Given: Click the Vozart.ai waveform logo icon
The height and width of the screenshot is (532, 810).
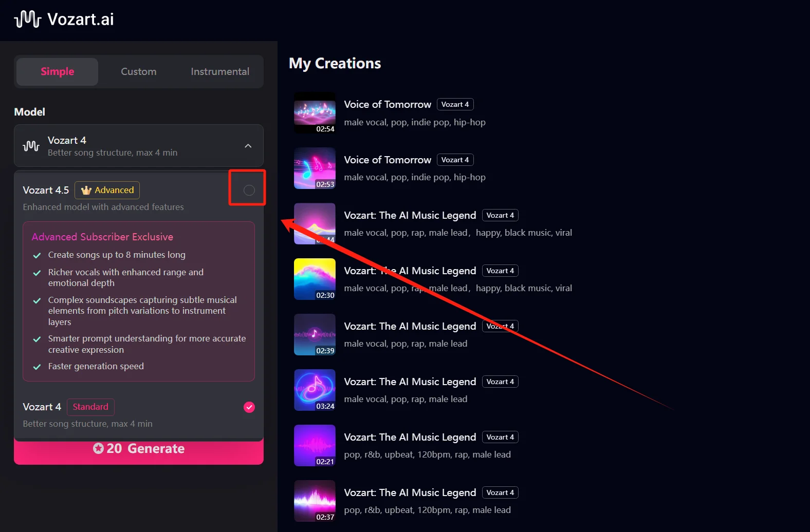Looking at the screenshot, I should tap(28, 19).
